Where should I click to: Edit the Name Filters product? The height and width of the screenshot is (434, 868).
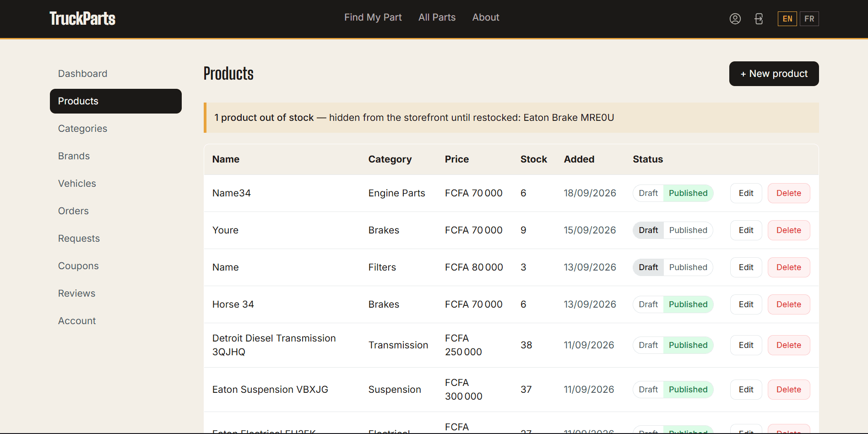[746, 267]
